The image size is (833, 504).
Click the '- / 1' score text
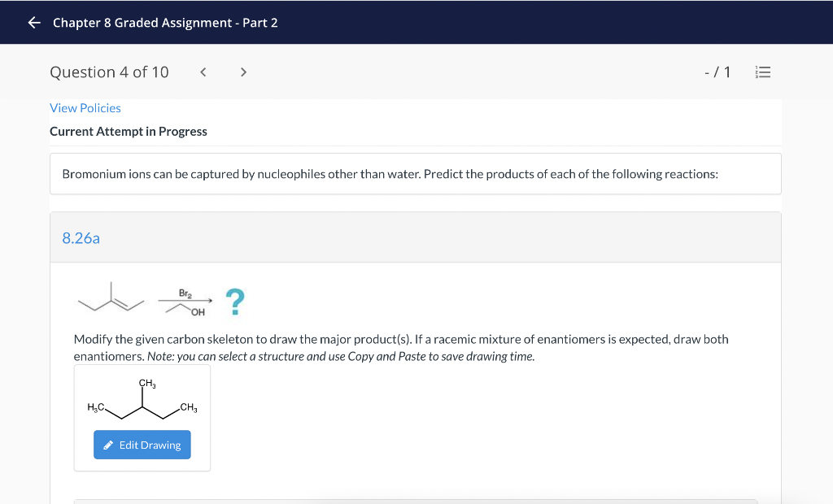tap(717, 72)
